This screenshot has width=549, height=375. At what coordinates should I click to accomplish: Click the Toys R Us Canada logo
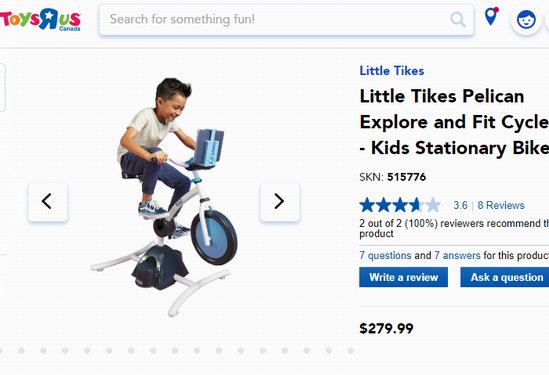pyautogui.click(x=41, y=20)
